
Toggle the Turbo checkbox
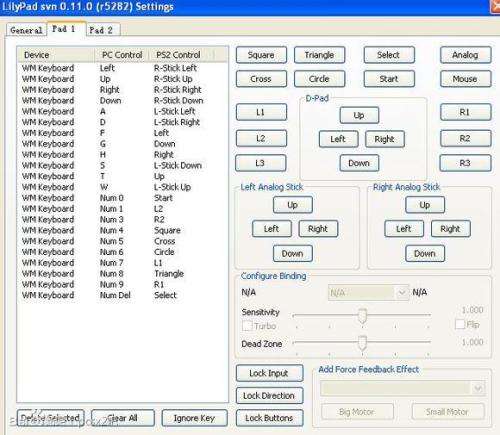pyautogui.click(x=247, y=326)
